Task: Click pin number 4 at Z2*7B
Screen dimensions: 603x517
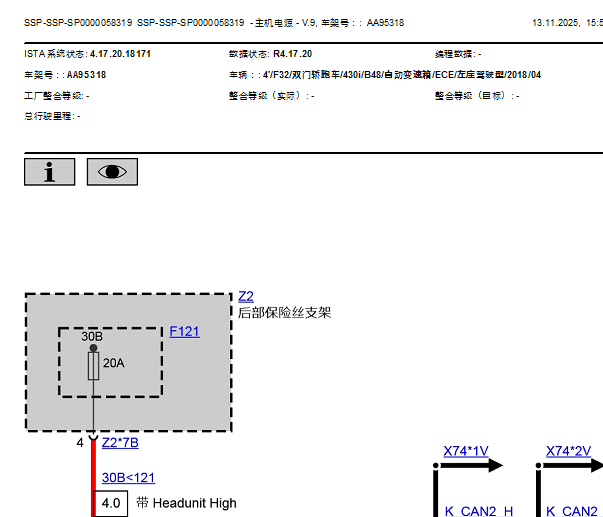Action: coord(80,443)
